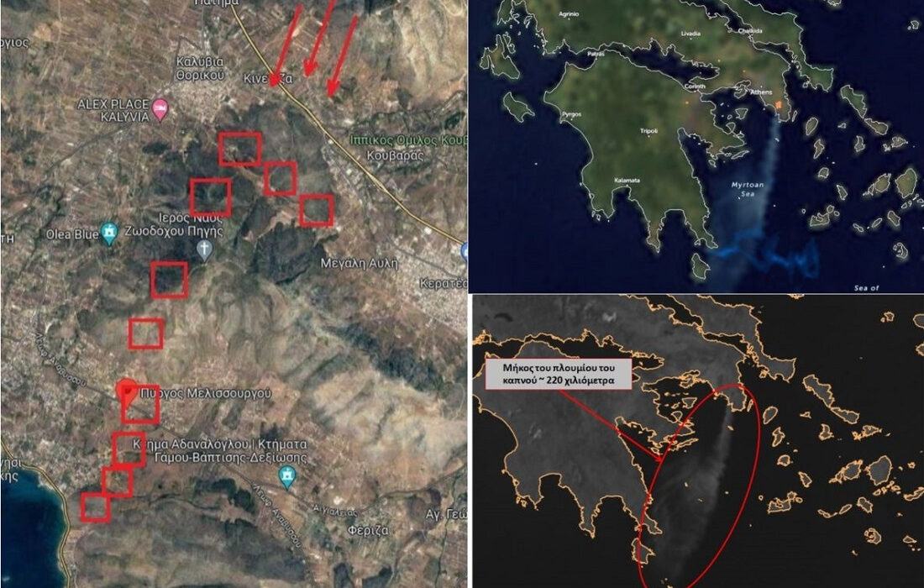Click the Corinth label on satellite map
The height and width of the screenshot is (588, 924).
tap(695, 86)
